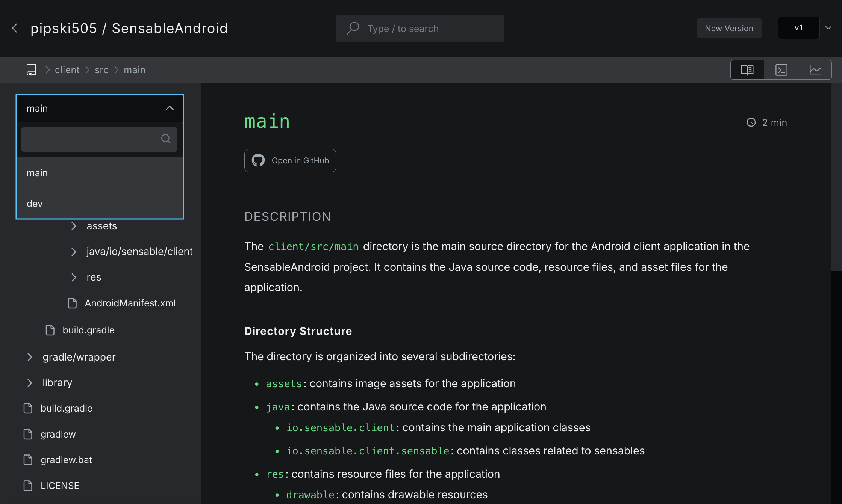Open nested build.gradle under client
The image size is (842, 504).
point(88,330)
